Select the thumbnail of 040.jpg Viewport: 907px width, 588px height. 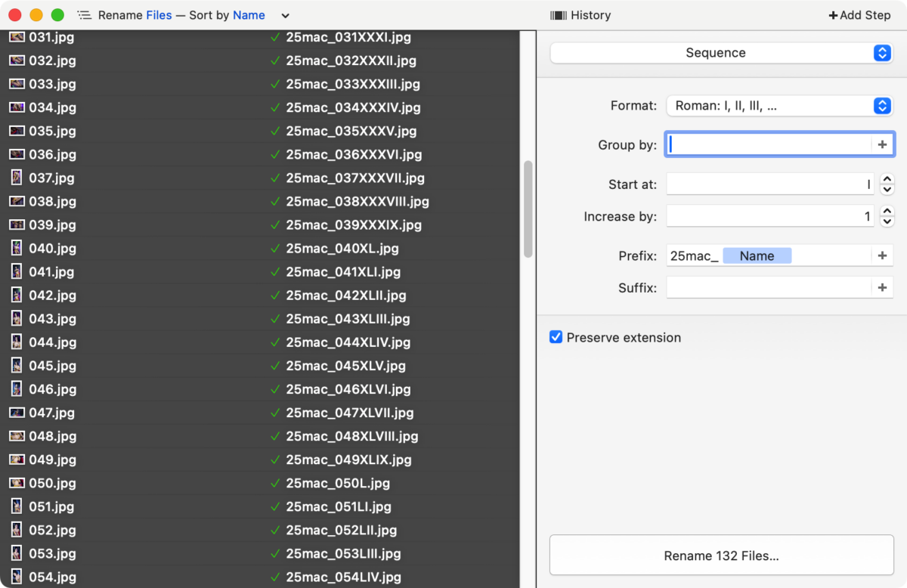tap(17, 248)
